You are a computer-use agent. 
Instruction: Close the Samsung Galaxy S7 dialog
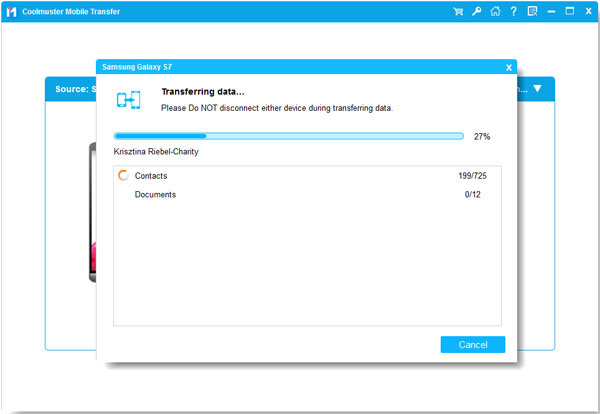tap(508, 68)
